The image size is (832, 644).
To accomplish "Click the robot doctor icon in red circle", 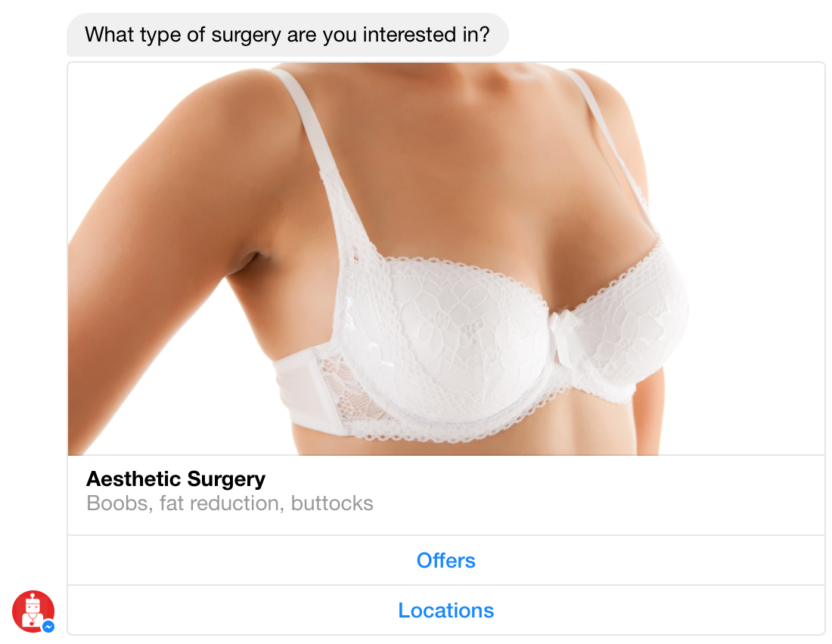I will click(33, 611).
